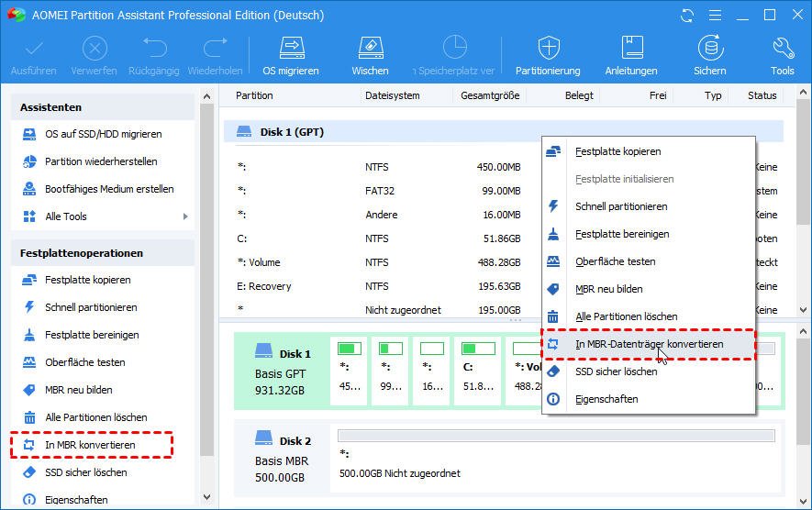
Task: Choose MBR neu bilden from context menu
Action: click(649, 289)
